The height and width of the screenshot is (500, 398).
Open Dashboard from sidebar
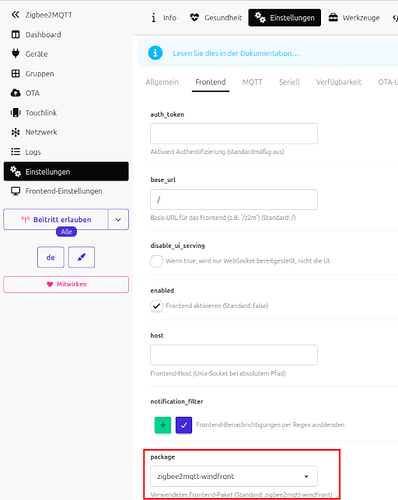pyautogui.click(x=36, y=35)
